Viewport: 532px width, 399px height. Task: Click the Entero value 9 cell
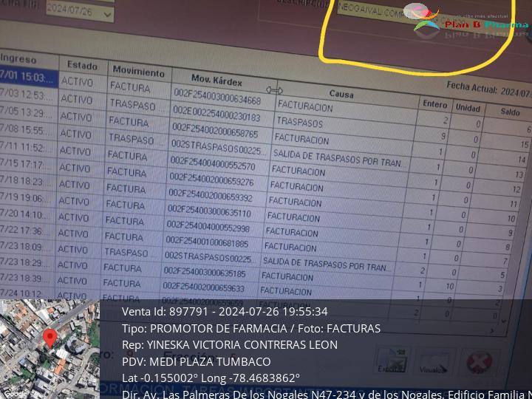coord(443,137)
